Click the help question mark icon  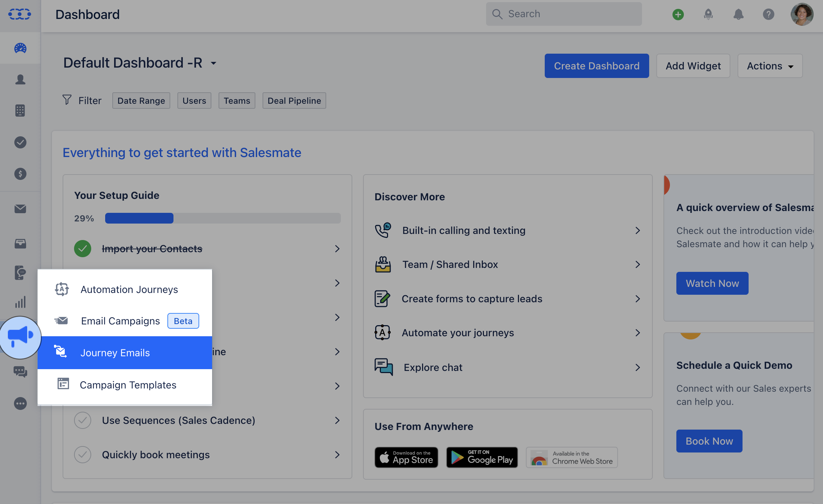click(768, 14)
